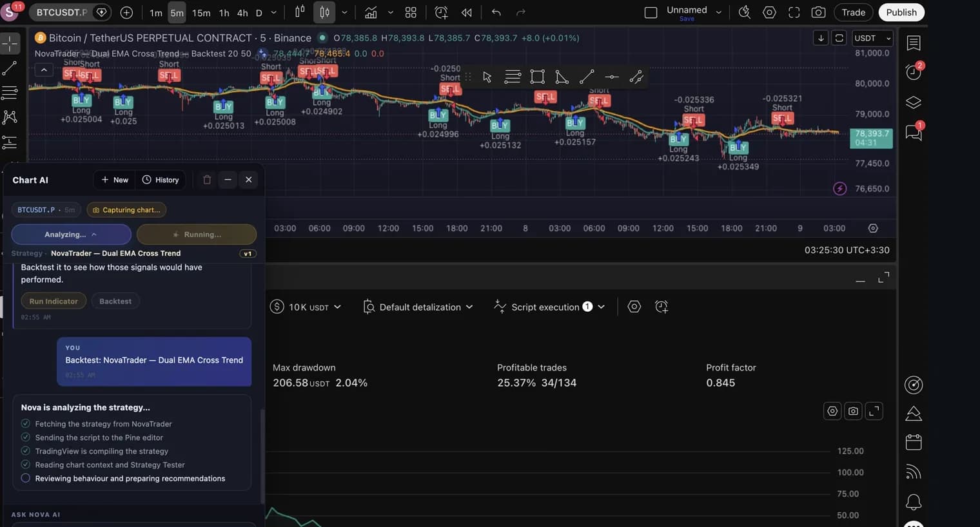This screenshot has height=527, width=980.
Task: Open the BTCUSDT.P symbol search
Action: (x=62, y=12)
